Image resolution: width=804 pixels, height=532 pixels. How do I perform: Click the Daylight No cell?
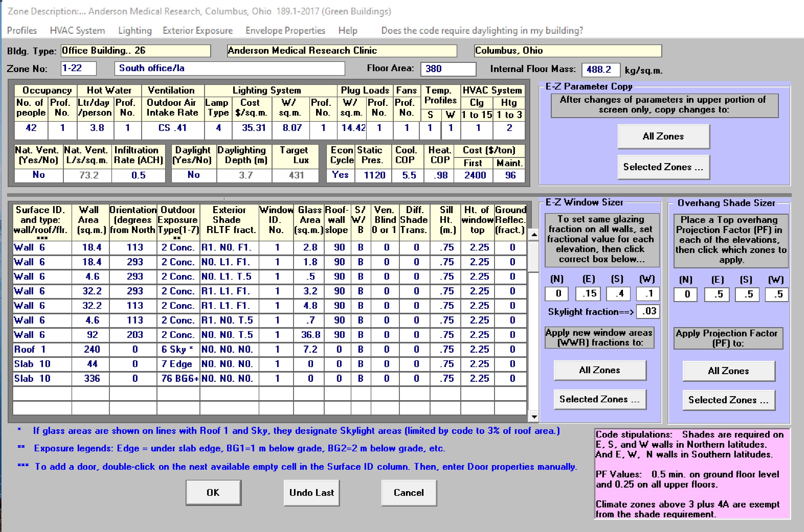194,175
